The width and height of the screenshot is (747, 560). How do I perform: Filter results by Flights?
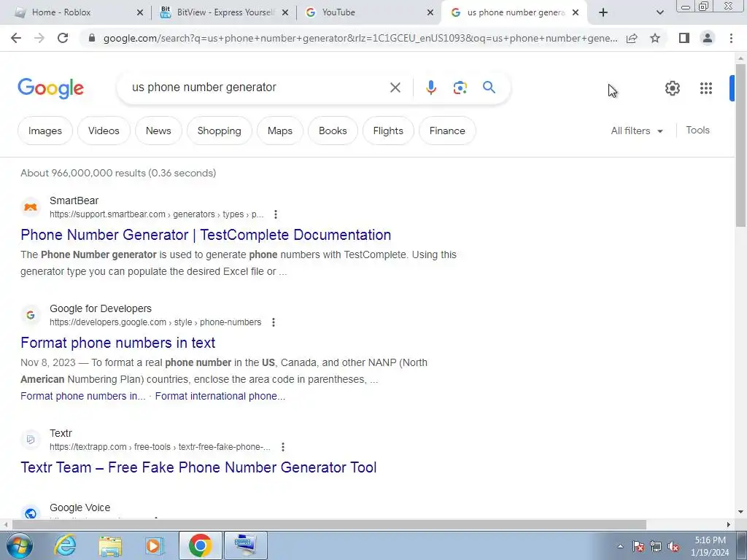(x=388, y=131)
